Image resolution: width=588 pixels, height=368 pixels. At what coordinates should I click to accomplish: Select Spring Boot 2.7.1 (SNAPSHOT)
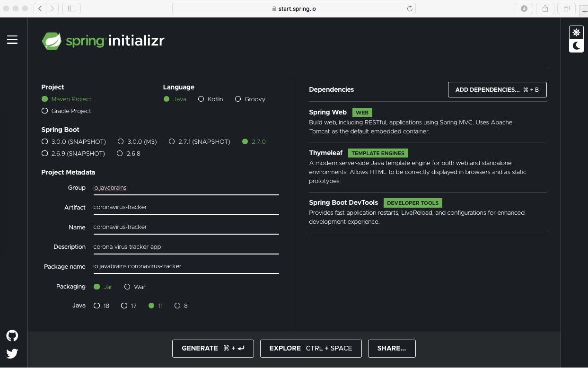(200, 141)
